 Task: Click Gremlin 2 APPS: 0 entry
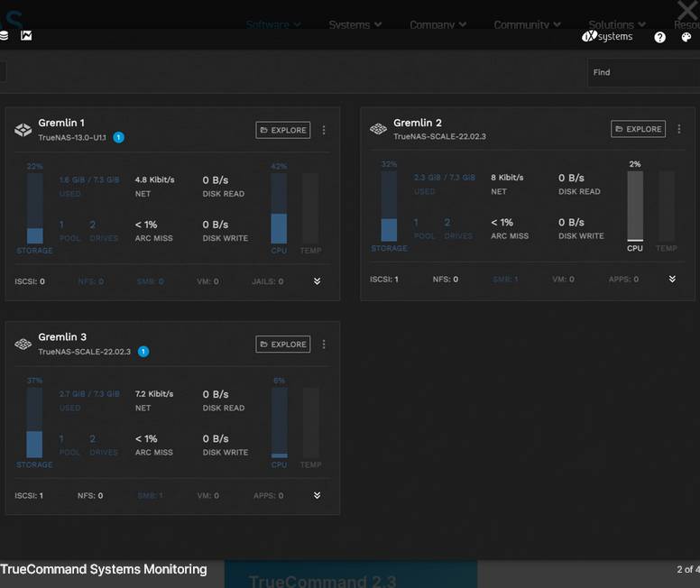[623, 280]
